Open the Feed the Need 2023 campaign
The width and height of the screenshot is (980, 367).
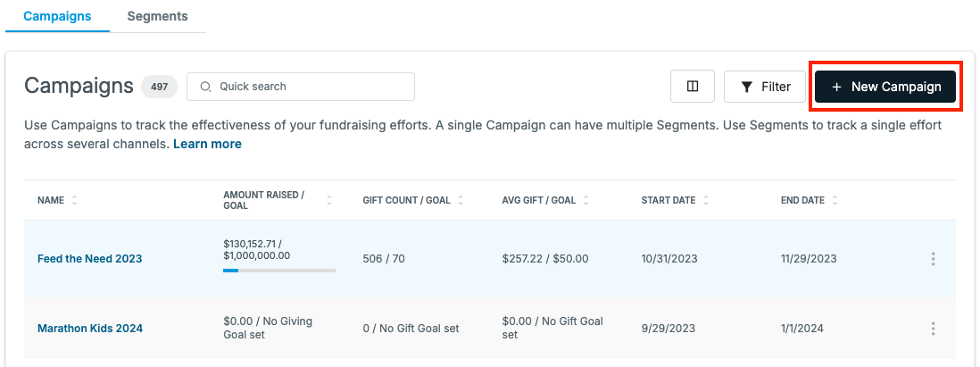(90, 259)
